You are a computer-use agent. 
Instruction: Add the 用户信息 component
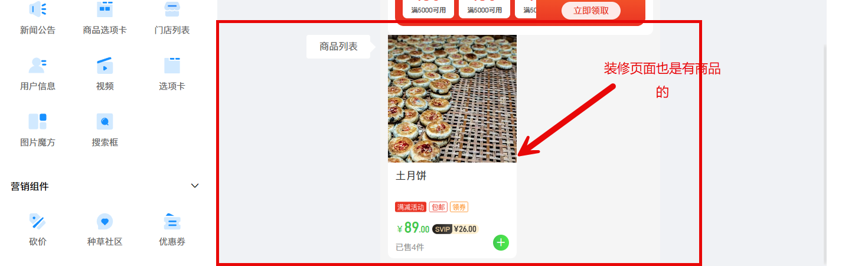click(38, 74)
